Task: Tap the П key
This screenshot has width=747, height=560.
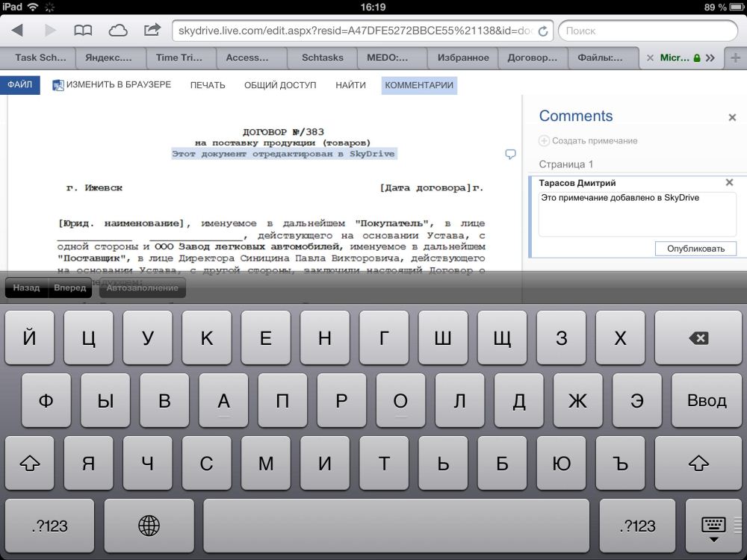Action: (282, 400)
